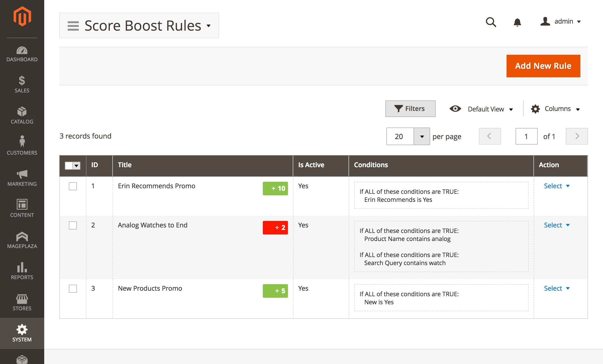Expand the per page size dropdown

tap(422, 137)
